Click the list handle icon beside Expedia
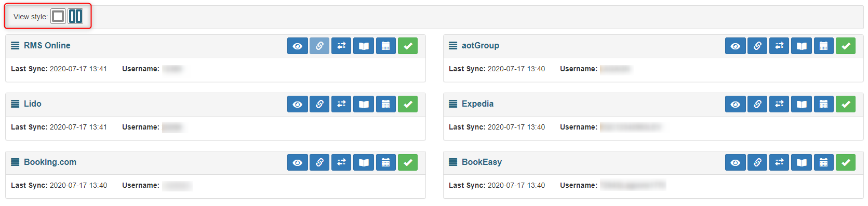The height and width of the screenshot is (206, 868). pyautogui.click(x=453, y=104)
